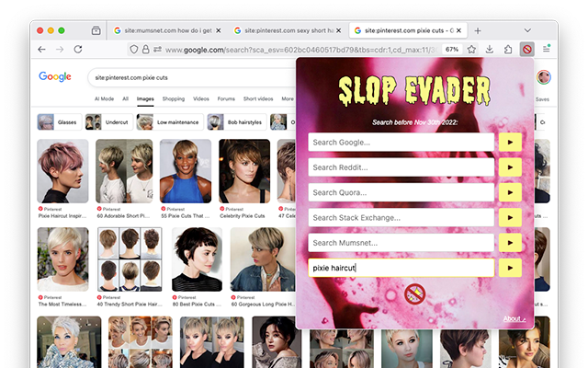Open the About link in Slop Evader

(x=514, y=319)
